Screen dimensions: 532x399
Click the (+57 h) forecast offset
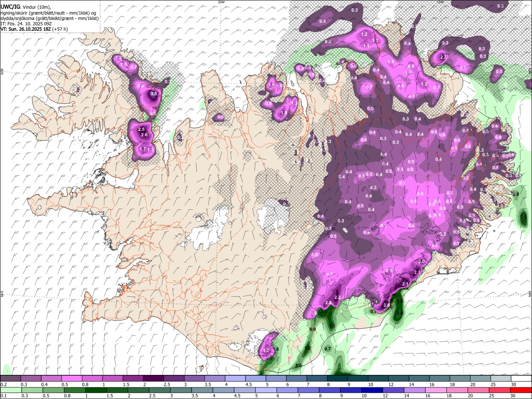coord(60,29)
